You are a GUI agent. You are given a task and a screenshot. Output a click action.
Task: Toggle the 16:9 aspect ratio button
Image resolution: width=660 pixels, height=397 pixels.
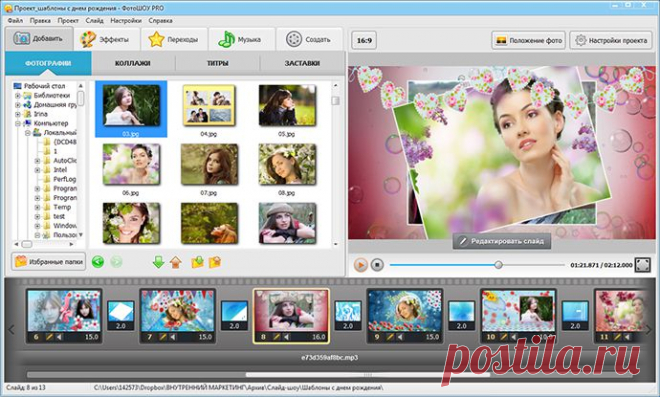[364, 40]
